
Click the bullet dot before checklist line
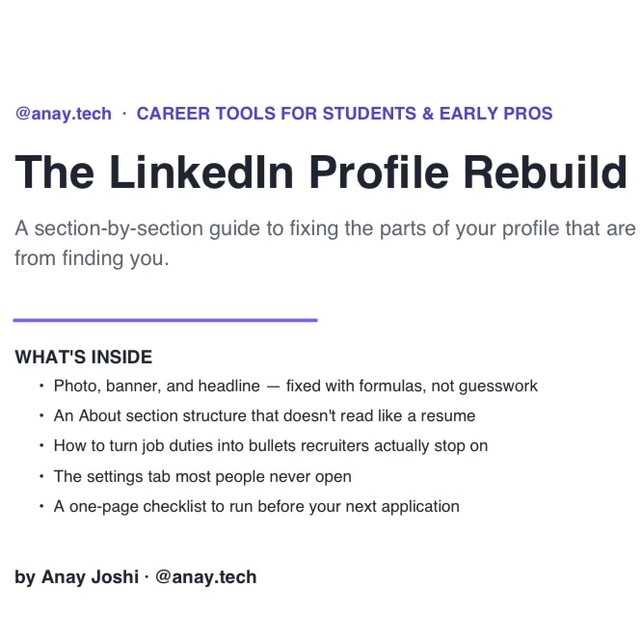point(41,506)
